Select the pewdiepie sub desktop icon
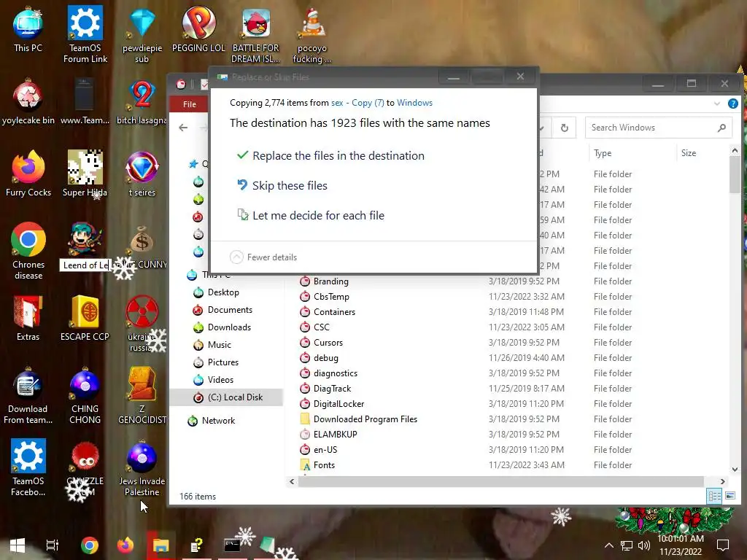This screenshot has height=560, width=747. tap(142, 34)
